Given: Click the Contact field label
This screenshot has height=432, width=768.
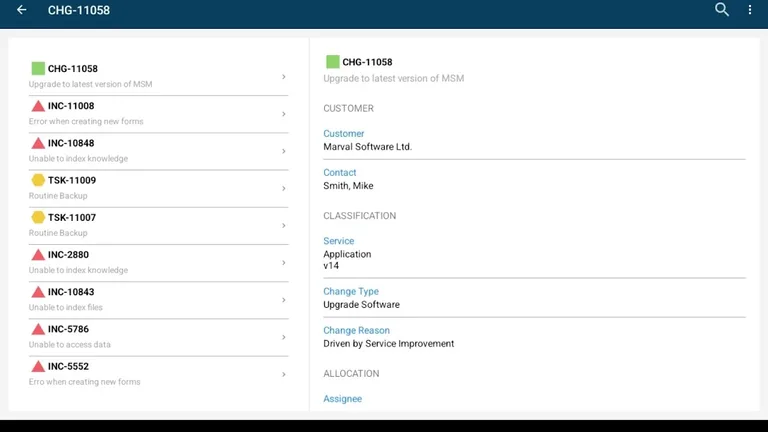Looking at the screenshot, I should (340, 173).
